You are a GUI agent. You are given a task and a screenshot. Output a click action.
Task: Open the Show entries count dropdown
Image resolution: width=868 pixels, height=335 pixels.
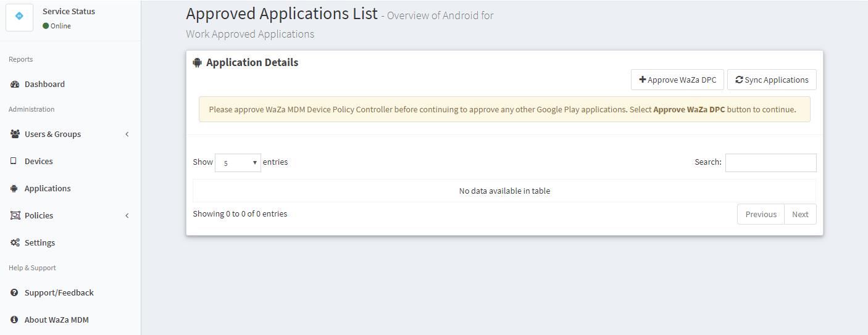click(x=238, y=163)
